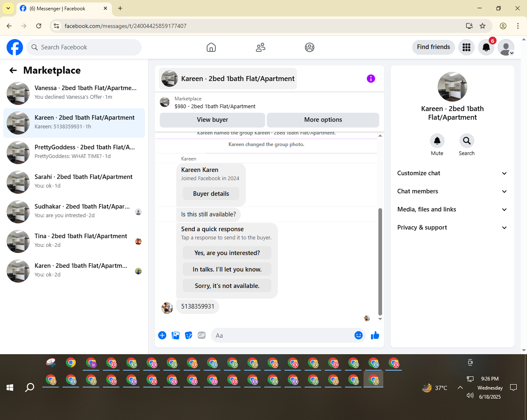The width and height of the screenshot is (527, 420).
Task: Open the account profile avatar menu
Action: click(506, 47)
